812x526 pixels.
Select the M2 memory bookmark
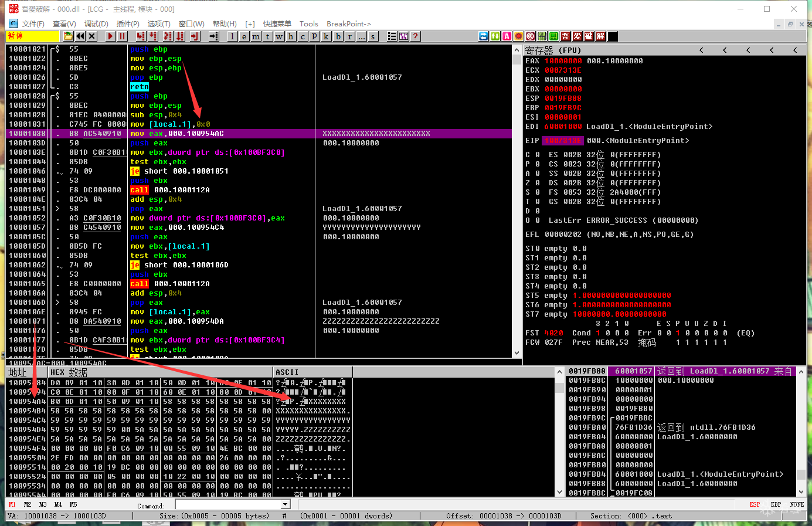28,504
